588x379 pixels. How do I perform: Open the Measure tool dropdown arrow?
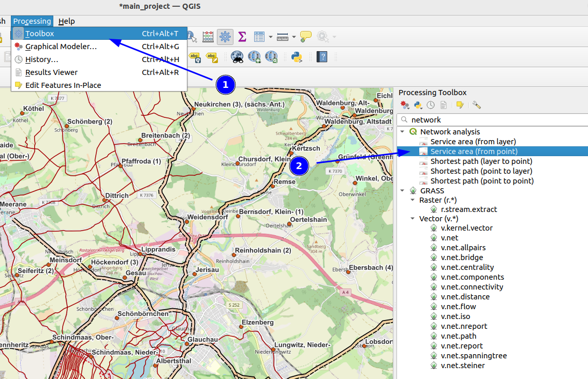click(x=293, y=37)
